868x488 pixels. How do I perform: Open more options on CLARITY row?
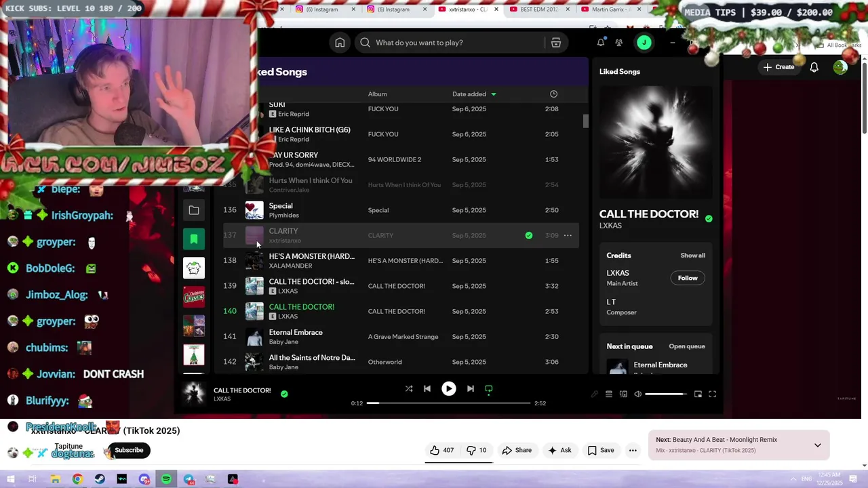568,236
